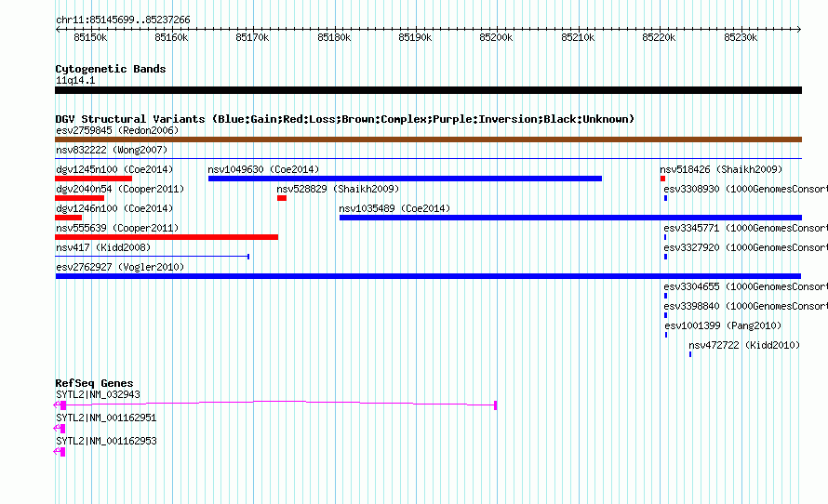Click the 85200k ruler tick label
The image size is (828, 504).
point(496,37)
